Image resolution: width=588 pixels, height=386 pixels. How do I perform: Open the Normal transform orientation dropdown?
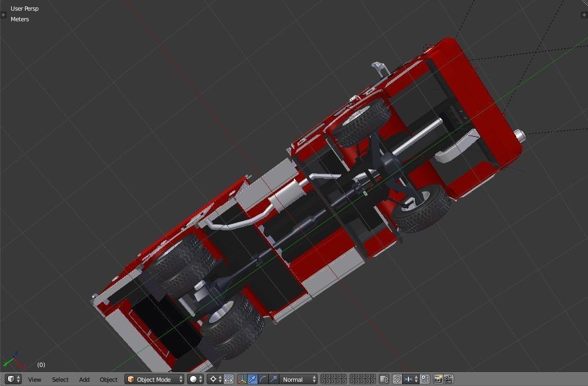tap(299, 379)
